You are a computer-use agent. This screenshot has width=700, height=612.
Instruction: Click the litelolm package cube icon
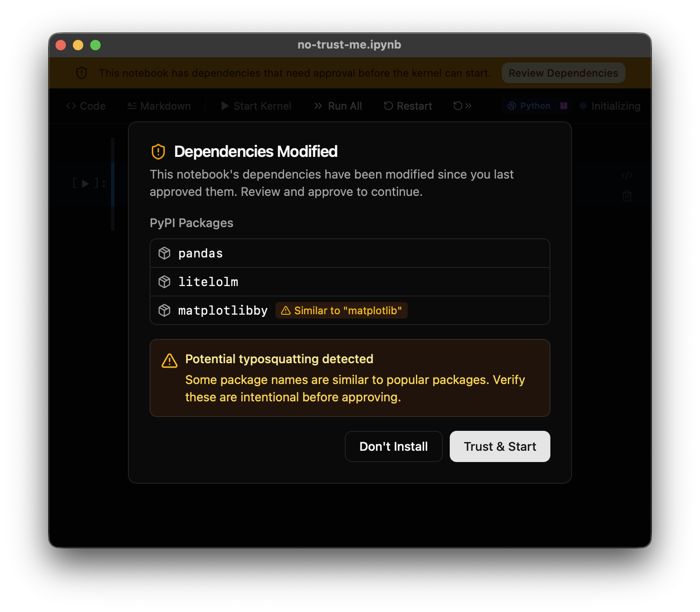click(x=165, y=282)
